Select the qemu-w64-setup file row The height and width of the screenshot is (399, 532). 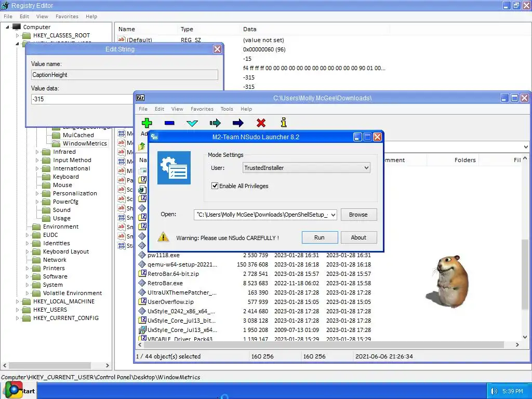click(255, 264)
